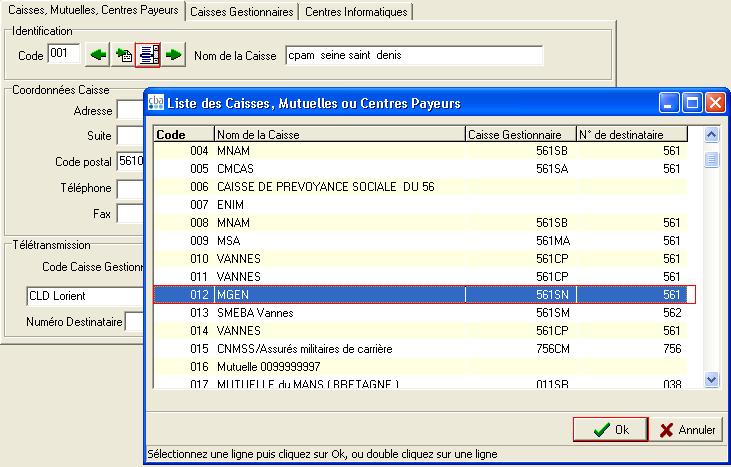Select row 010 VANNES
Viewport: 731px width, 467px height.
pos(421,259)
